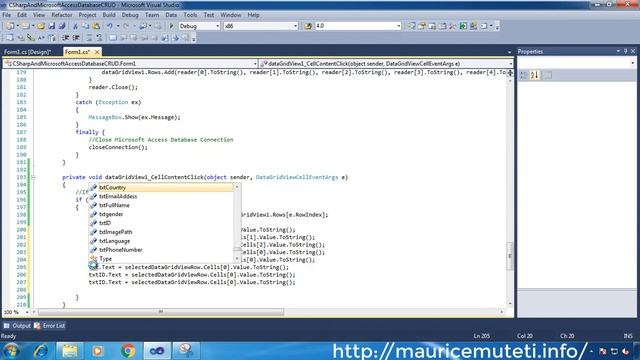This screenshot has height=360, width=640.
Task: Click the green Start Page icon
Action: pos(463,26)
